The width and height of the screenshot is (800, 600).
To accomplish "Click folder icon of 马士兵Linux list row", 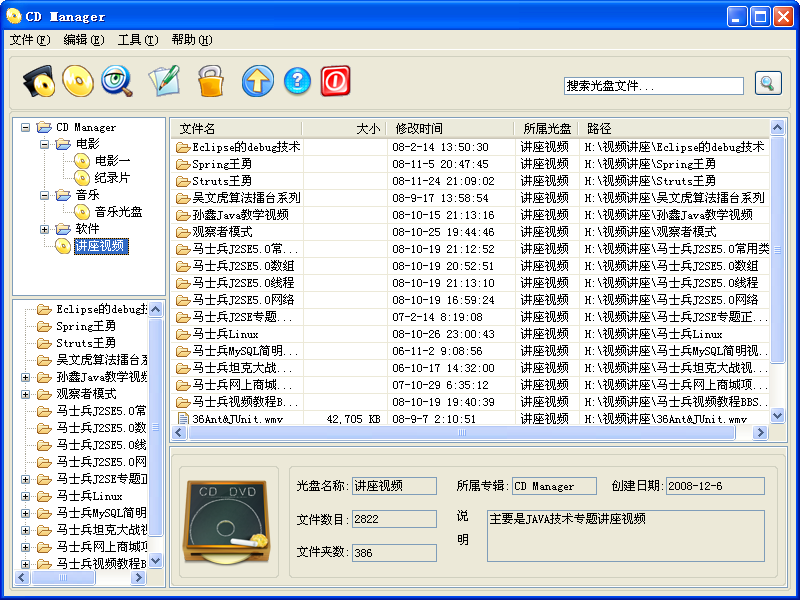I will [x=183, y=334].
